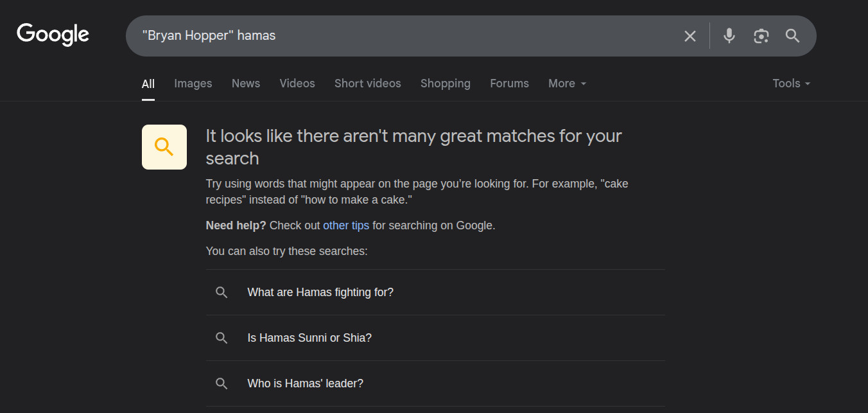Click the magnifier search submit icon
The height and width of the screenshot is (413, 868).
[793, 36]
